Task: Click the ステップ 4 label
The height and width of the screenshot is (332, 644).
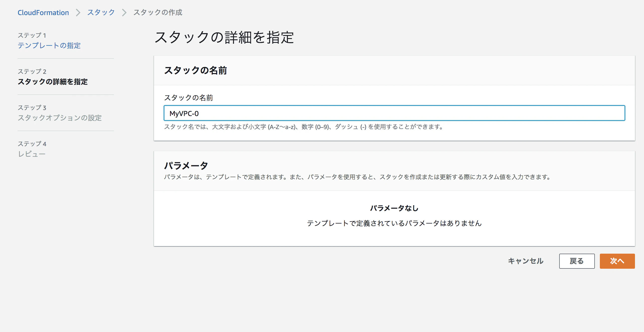Action: click(32, 144)
